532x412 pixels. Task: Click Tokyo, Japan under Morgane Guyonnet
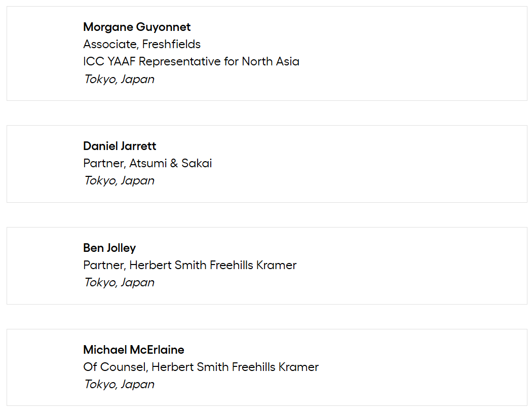[x=119, y=79]
